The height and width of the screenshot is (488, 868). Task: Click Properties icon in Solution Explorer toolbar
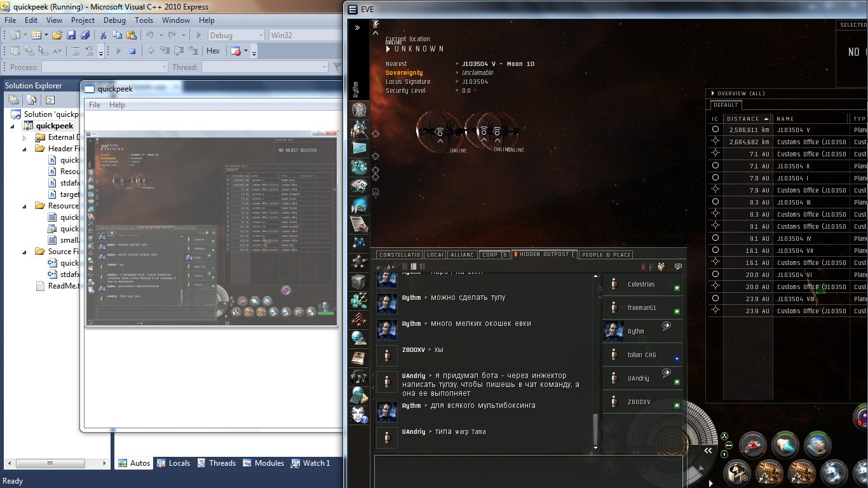pos(13,100)
